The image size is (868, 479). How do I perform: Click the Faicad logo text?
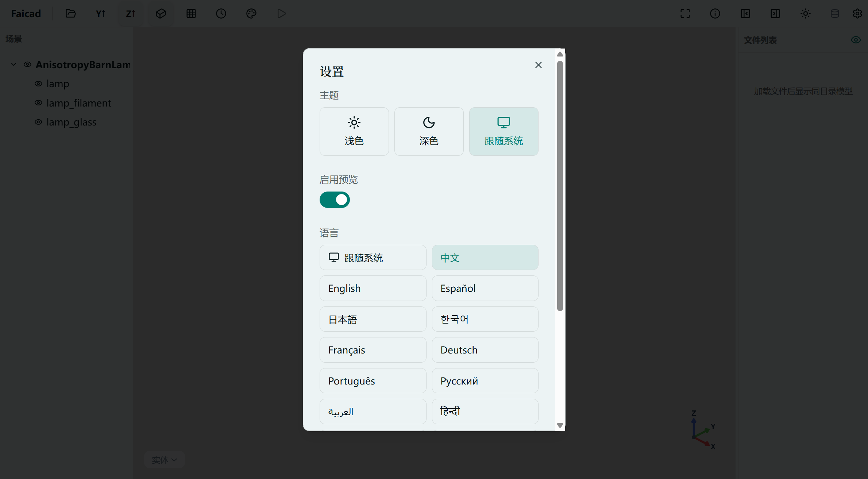[x=26, y=13]
